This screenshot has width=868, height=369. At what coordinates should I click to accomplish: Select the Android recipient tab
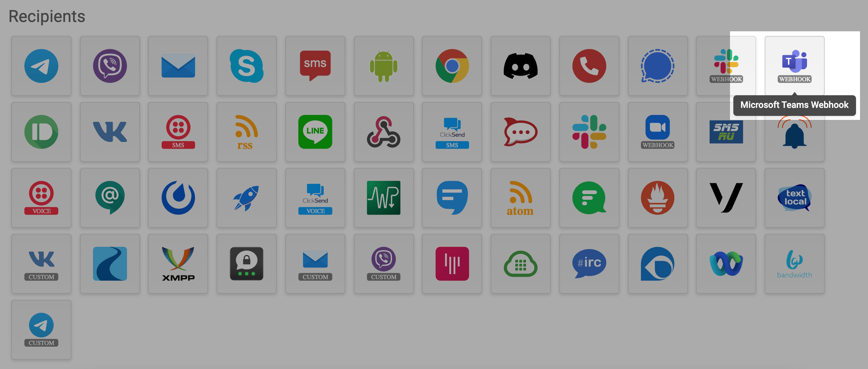pyautogui.click(x=383, y=64)
